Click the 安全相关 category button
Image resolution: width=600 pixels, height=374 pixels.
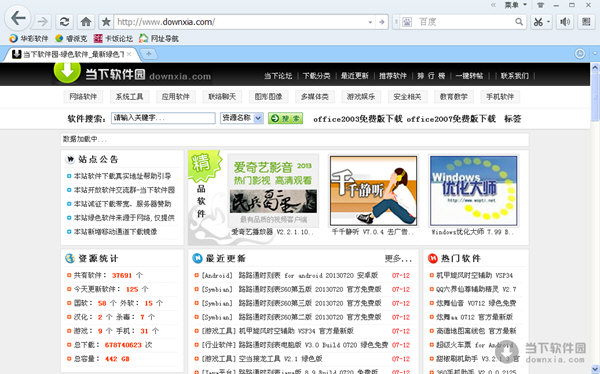coord(407,96)
